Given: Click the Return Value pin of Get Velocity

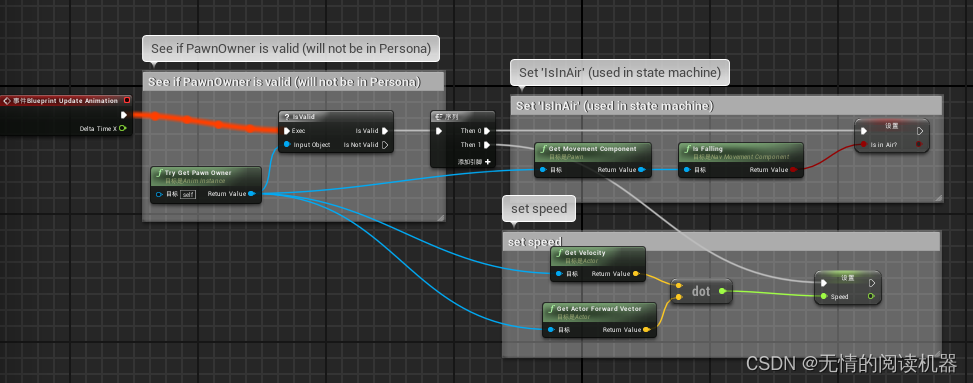Looking at the screenshot, I should (636, 274).
